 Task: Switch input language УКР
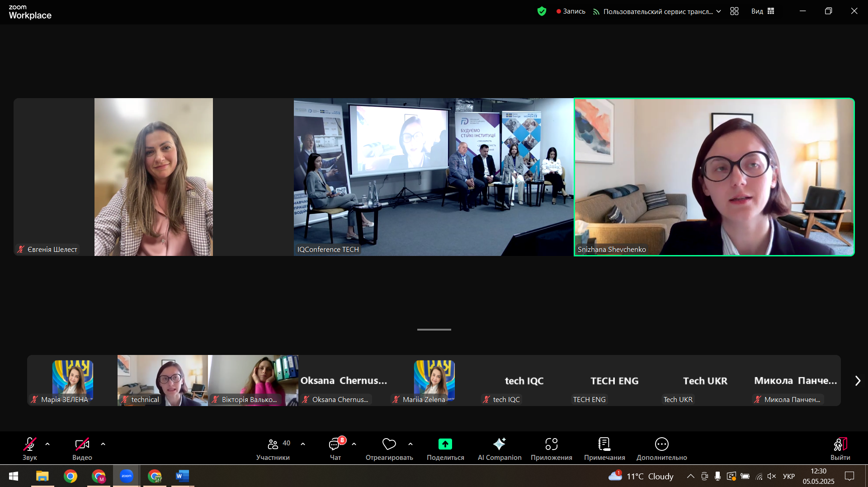(x=789, y=476)
